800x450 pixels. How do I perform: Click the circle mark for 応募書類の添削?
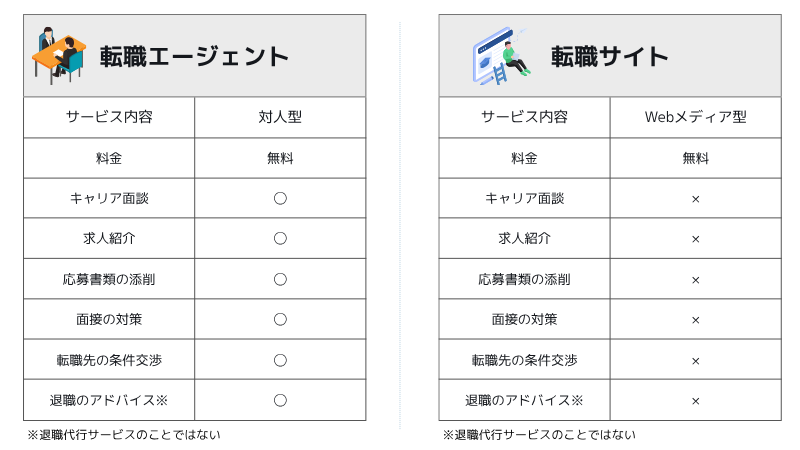click(280, 279)
